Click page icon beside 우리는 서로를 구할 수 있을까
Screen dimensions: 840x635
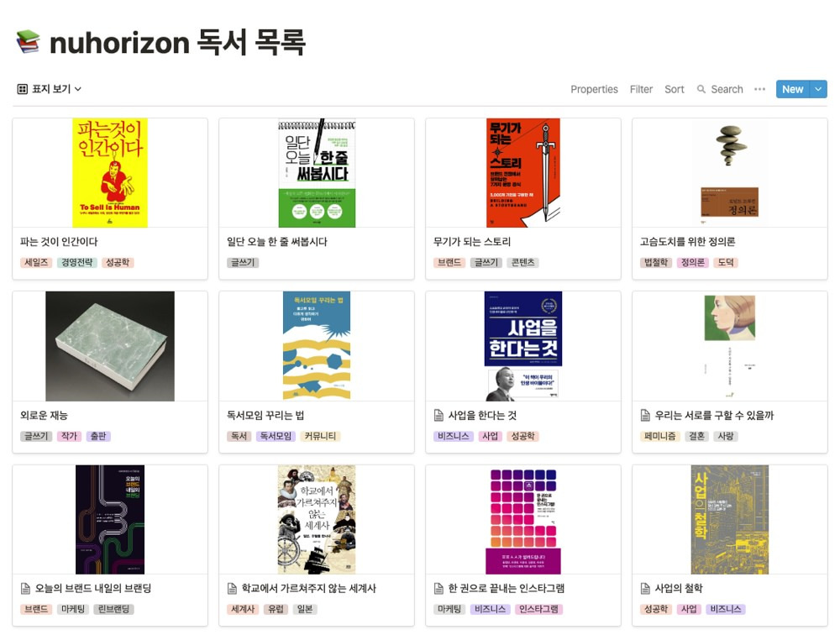click(645, 415)
